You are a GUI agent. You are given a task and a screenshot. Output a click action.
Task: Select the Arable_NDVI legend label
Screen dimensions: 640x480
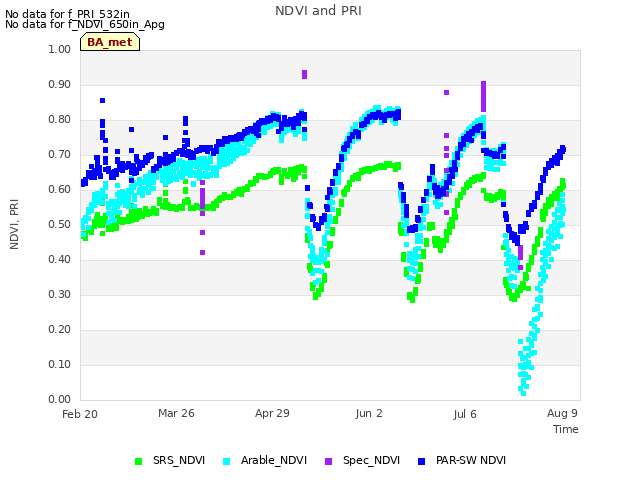click(x=273, y=460)
